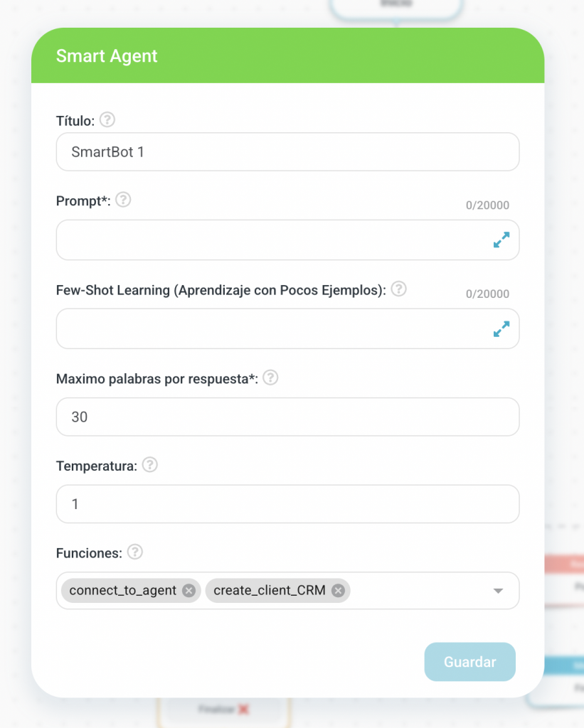Click the create_client_CRM chip label

tap(270, 591)
